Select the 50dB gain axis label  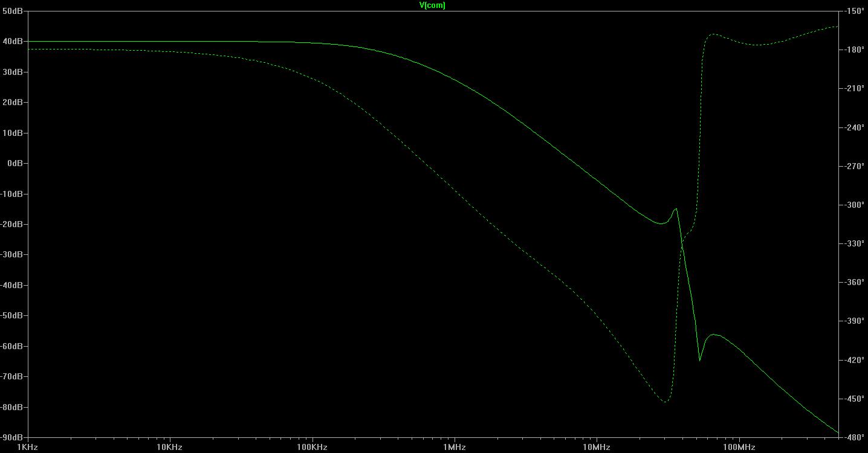13,11
